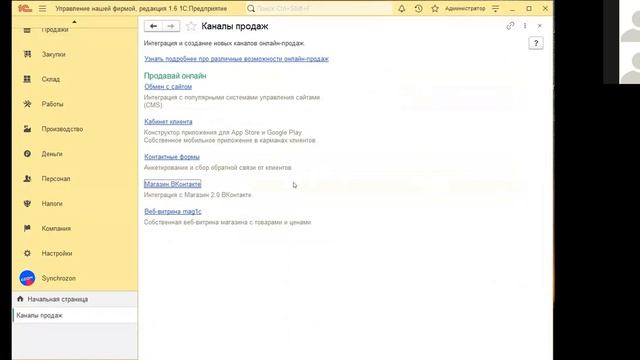Open Обмен с сайтом link
The height and width of the screenshot is (360, 640).
pos(168,87)
